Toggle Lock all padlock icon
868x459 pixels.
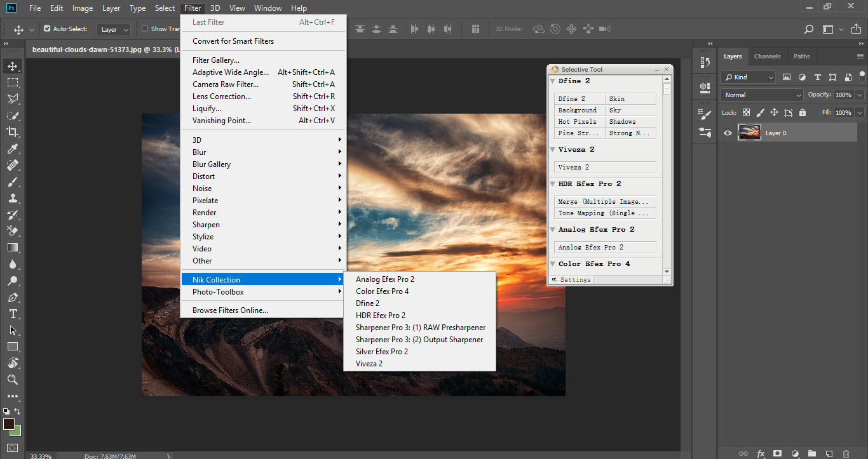coord(803,112)
